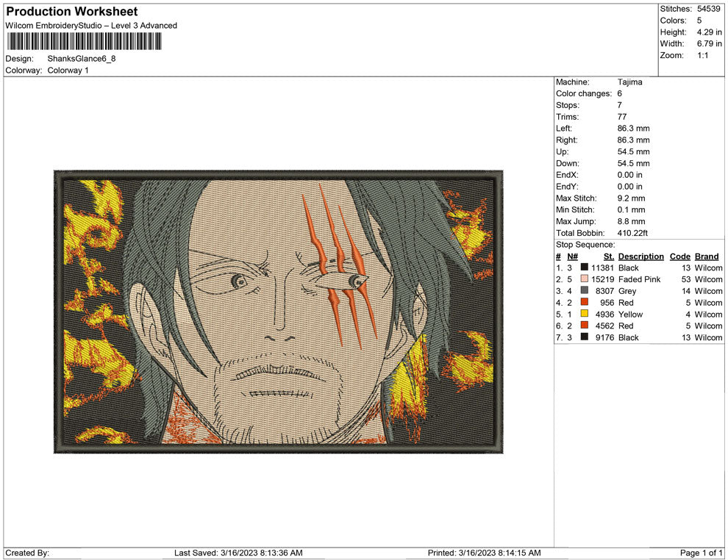
Task: Click the Yellow color swatch
Action: click(585, 314)
